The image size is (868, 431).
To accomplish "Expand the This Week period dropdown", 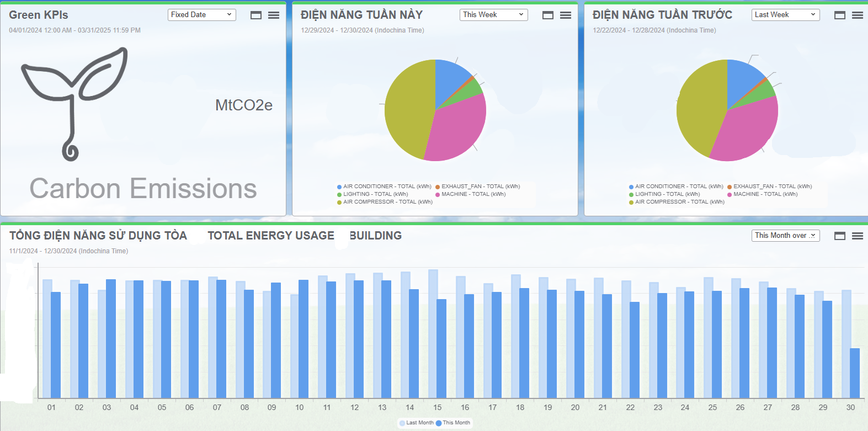I will tap(493, 15).
